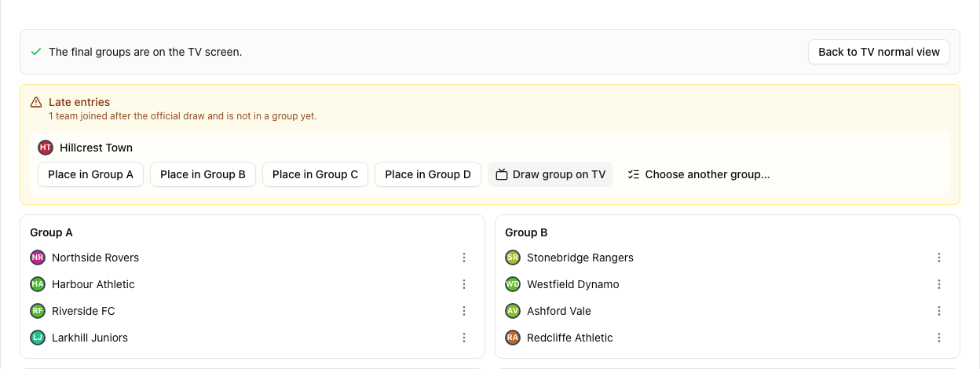Start Draw group on TV
This screenshot has height=369, width=980.
(550, 174)
